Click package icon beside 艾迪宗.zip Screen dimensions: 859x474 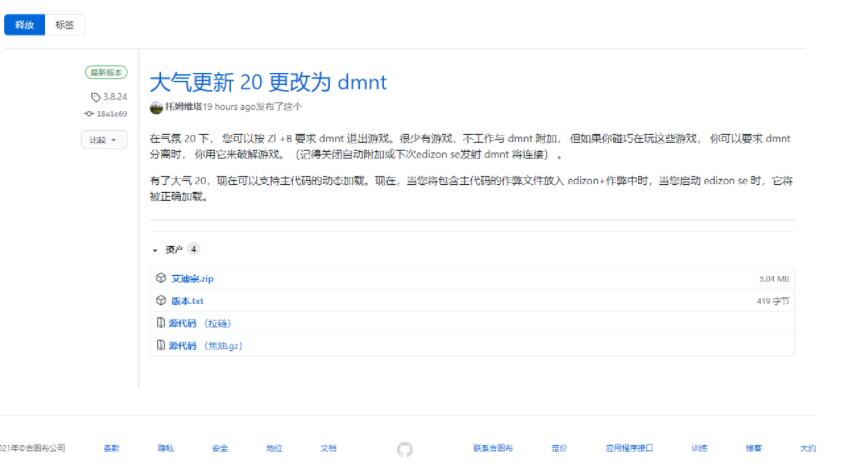click(161, 278)
